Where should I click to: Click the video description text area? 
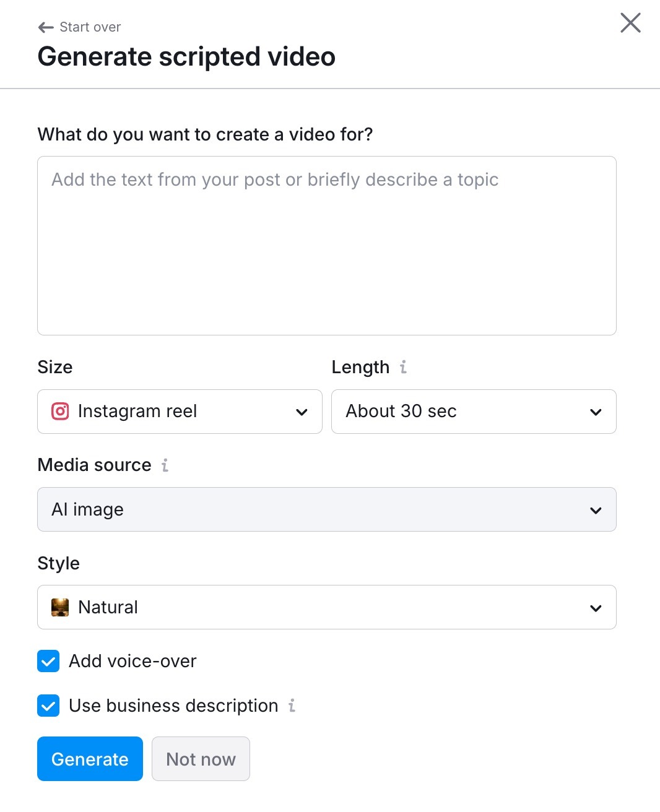[327, 245]
